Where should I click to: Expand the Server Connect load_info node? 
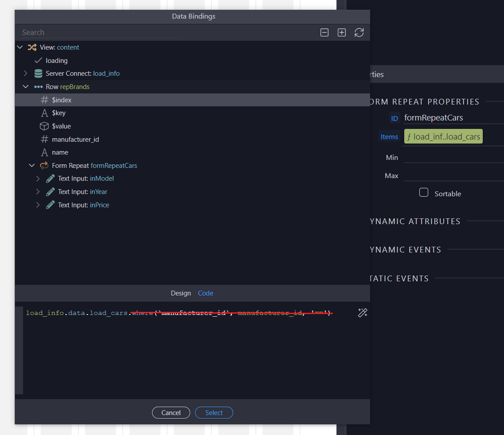pos(25,74)
